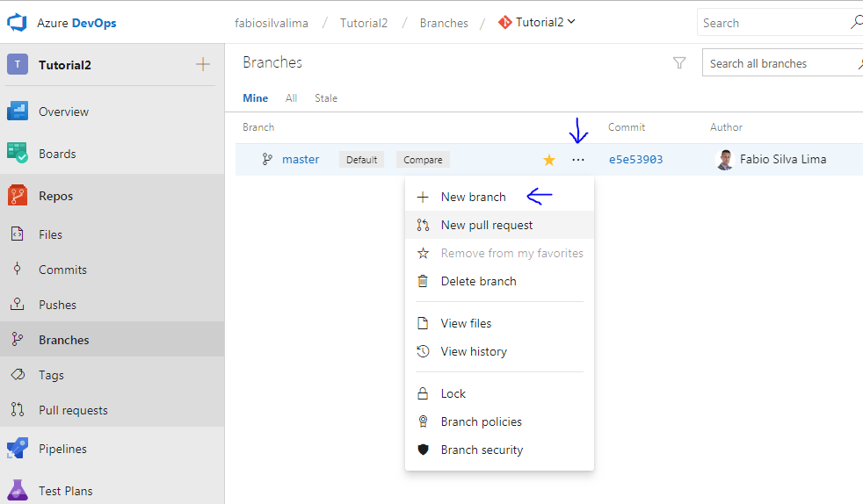Click the filter funnel icon
The image size is (863, 504).
[679, 63]
